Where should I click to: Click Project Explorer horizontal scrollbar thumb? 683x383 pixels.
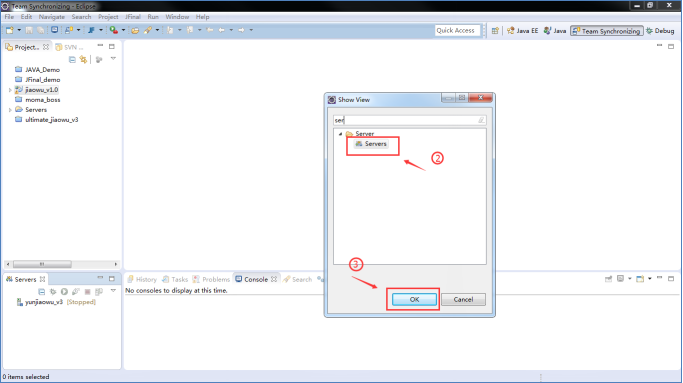tap(42, 264)
